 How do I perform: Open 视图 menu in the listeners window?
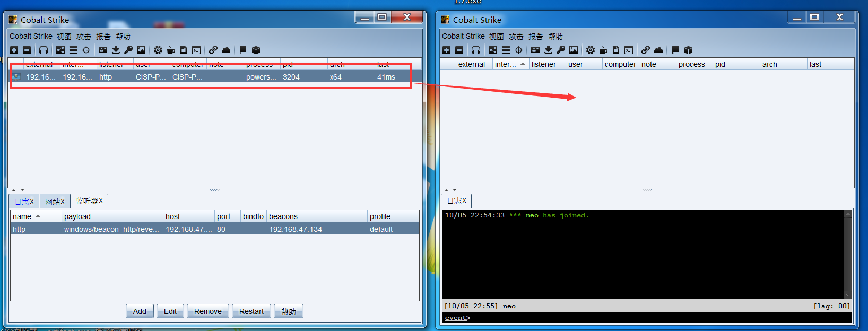click(64, 36)
